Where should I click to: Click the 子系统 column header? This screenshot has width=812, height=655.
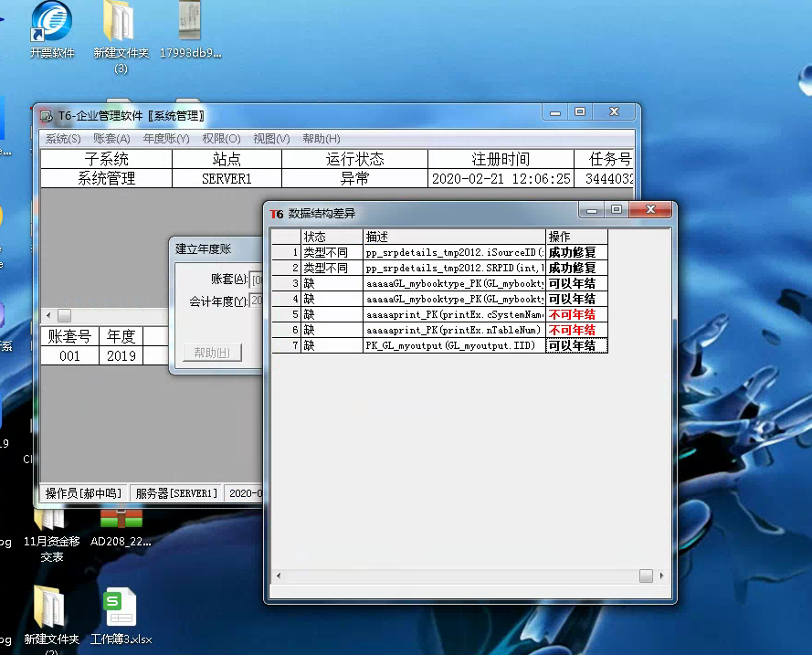click(106, 159)
